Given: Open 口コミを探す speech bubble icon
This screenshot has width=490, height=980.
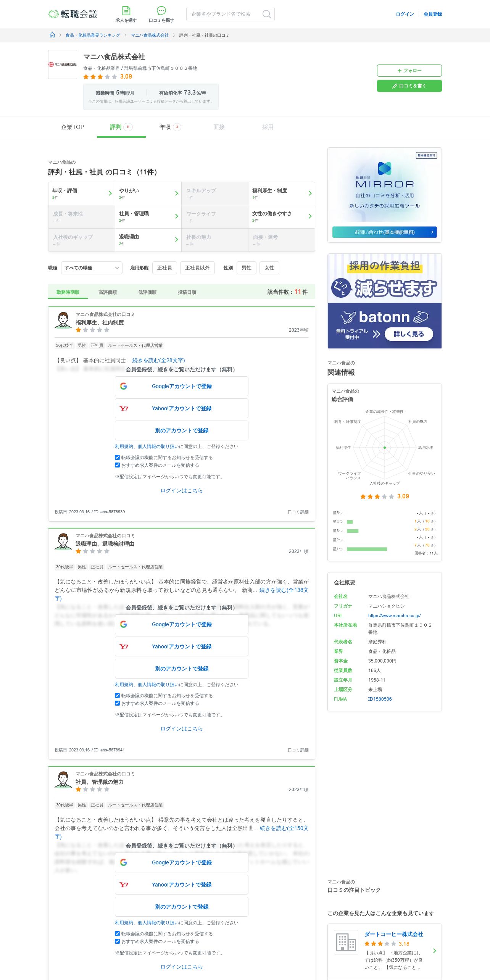Looking at the screenshot, I should [161, 11].
